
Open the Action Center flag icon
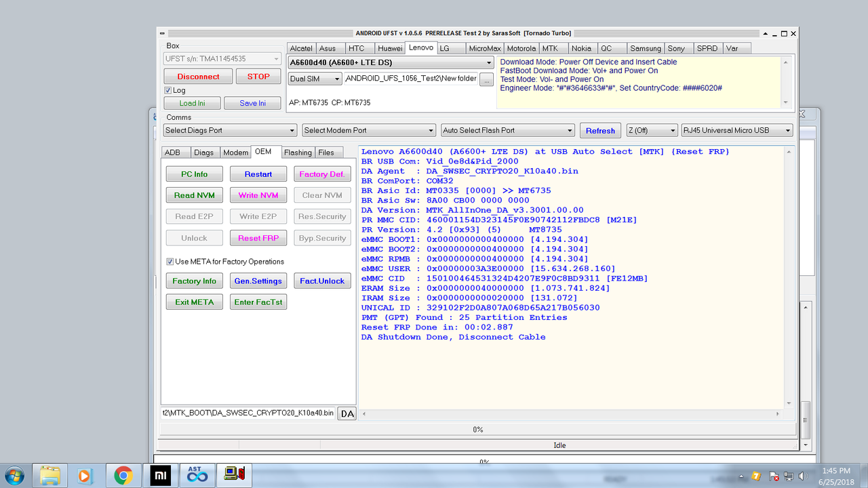click(x=774, y=476)
